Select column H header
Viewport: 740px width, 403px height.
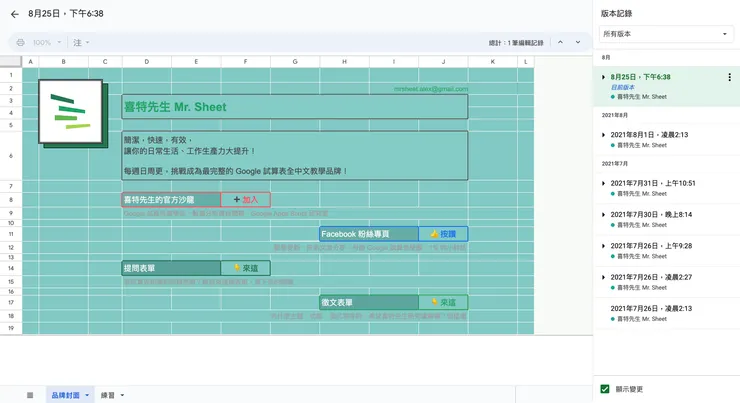click(x=345, y=62)
